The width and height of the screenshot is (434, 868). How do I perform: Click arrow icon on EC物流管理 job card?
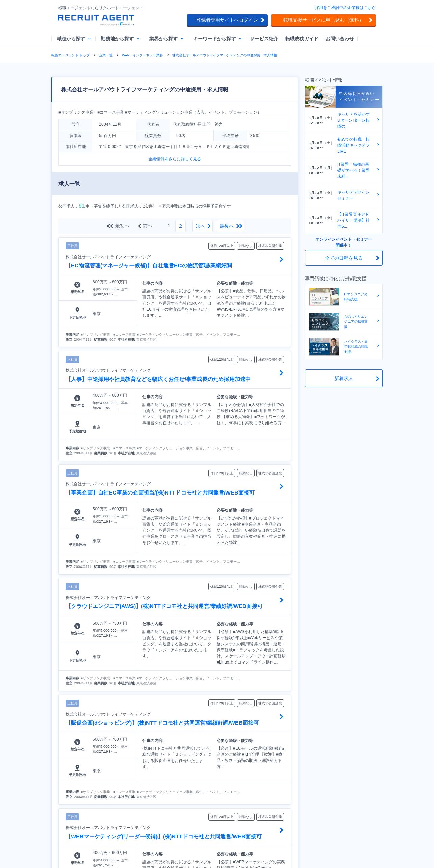[281, 259]
